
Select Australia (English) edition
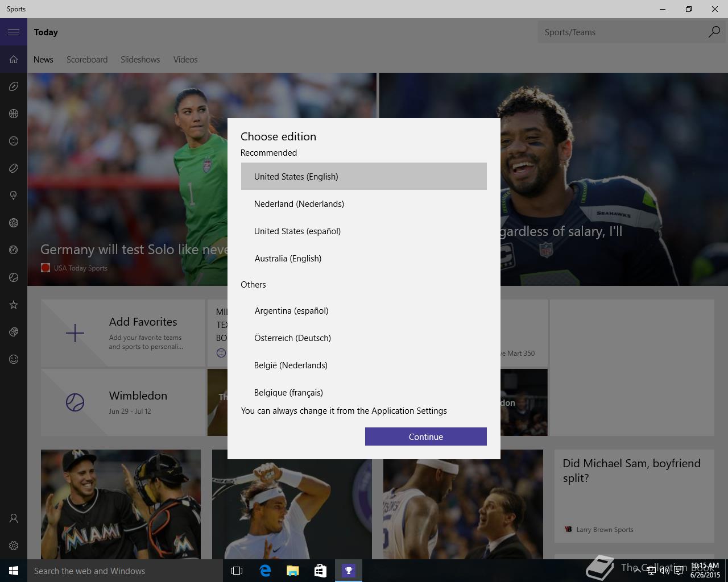[364, 258]
